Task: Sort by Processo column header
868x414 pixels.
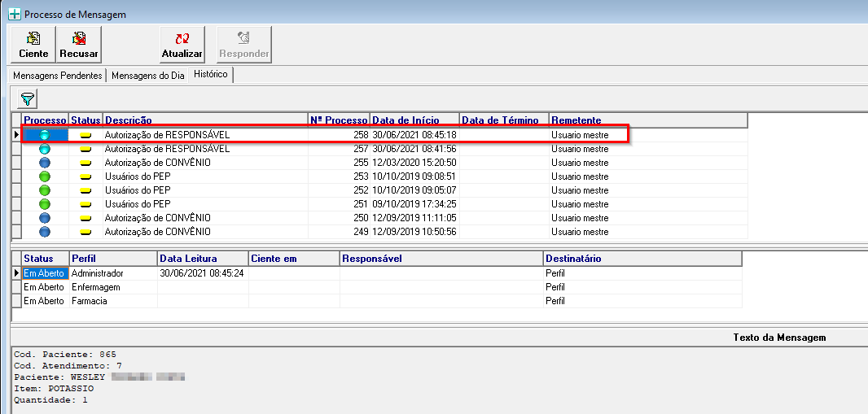Action: (x=45, y=120)
